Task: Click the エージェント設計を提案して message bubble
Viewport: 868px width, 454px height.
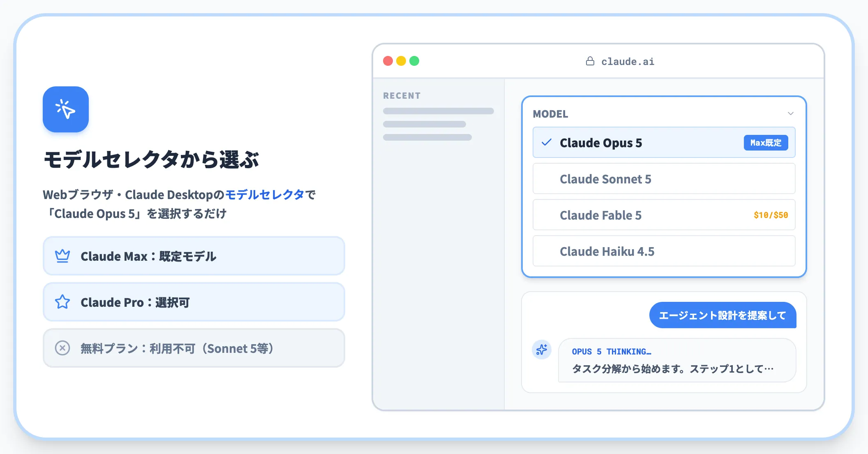Action: point(723,315)
